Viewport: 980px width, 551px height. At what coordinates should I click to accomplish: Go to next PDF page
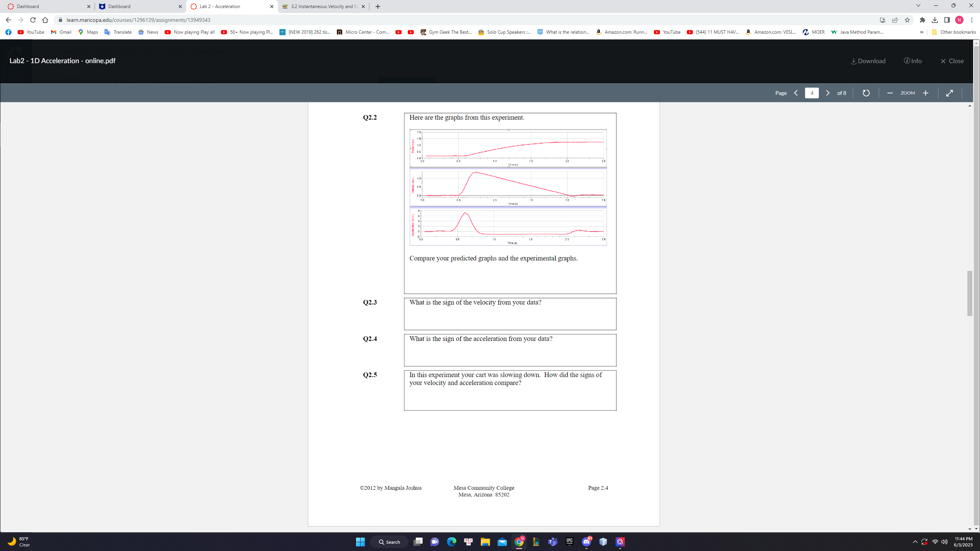tap(827, 93)
